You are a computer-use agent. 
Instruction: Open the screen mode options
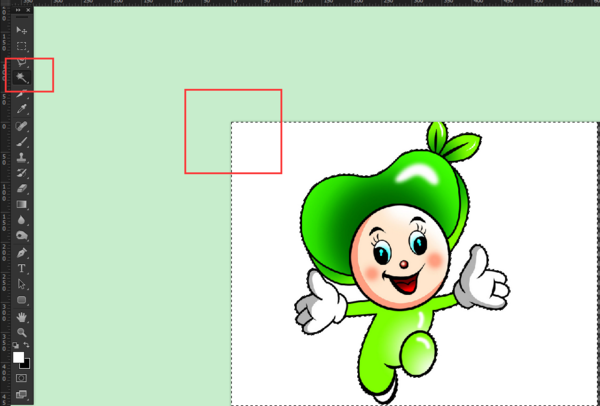(x=21, y=396)
